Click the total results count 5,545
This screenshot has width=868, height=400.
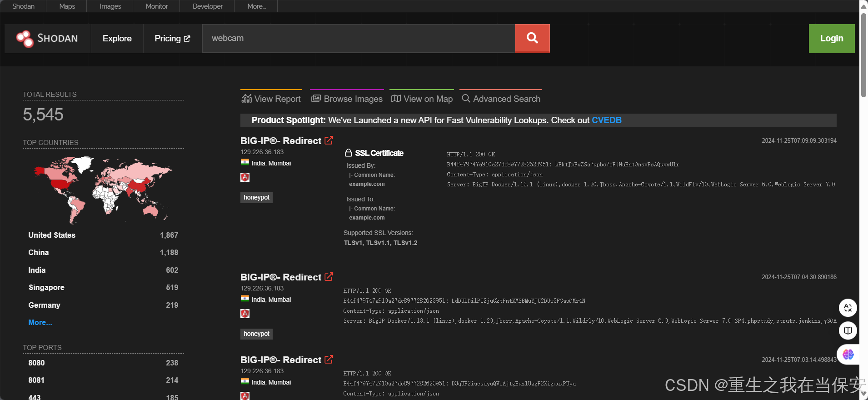[43, 115]
